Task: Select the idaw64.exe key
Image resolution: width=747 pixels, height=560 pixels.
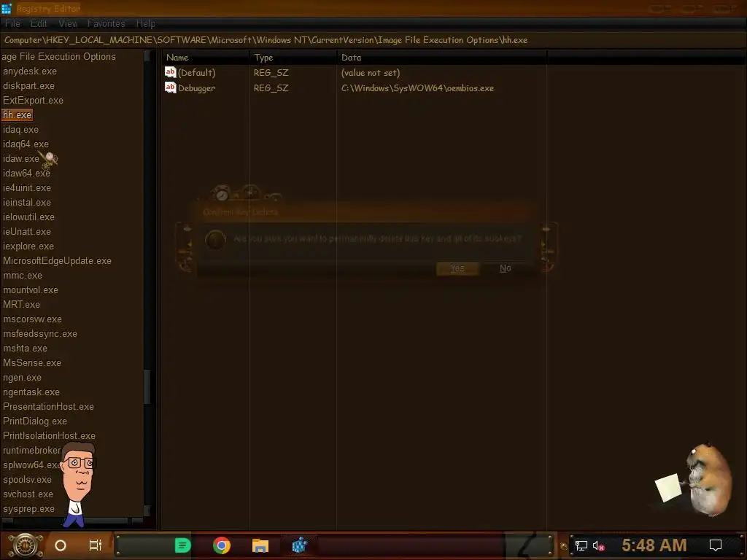Action: (x=26, y=174)
